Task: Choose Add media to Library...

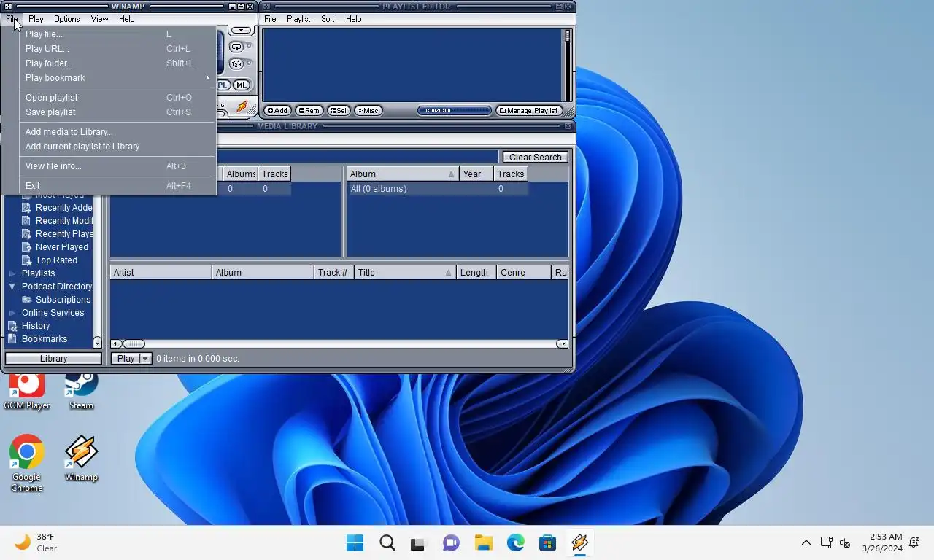Action: (117, 132)
